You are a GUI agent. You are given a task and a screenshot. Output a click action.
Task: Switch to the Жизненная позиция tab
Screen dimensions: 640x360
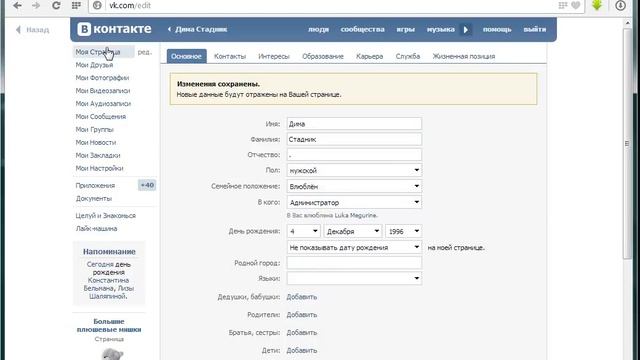[464, 56]
